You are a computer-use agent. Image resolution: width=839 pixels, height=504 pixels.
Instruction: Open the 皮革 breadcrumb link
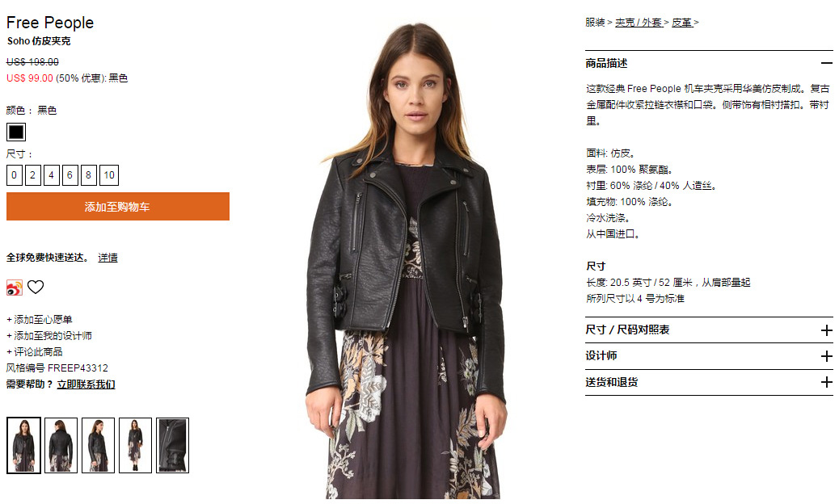click(x=681, y=23)
